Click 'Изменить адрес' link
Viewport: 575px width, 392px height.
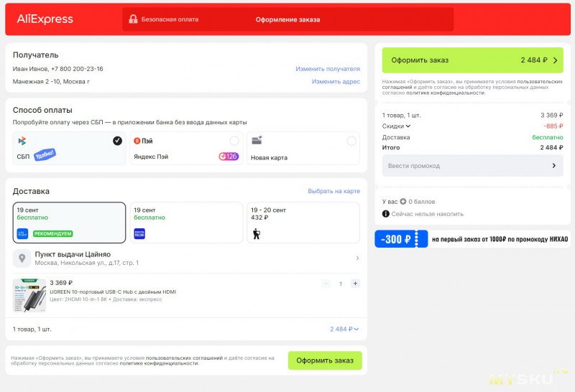(336, 81)
